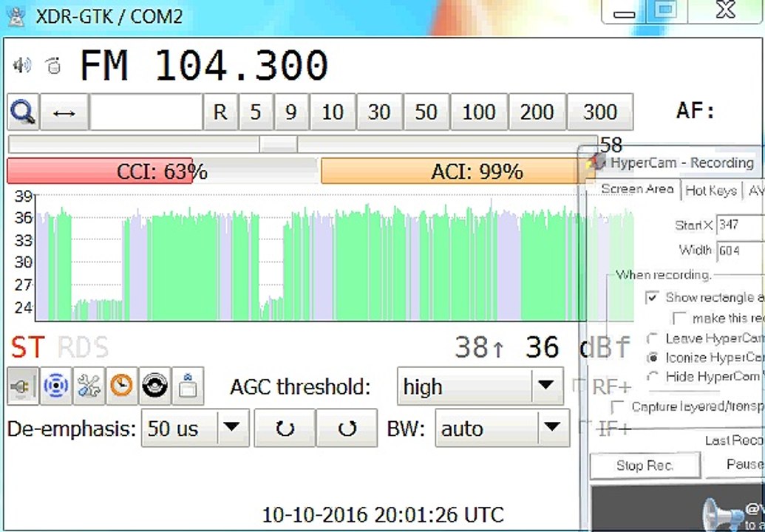Screen dimensions: 765x532
Task: Click the always-on-top window icon
Action: tap(188, 386)
